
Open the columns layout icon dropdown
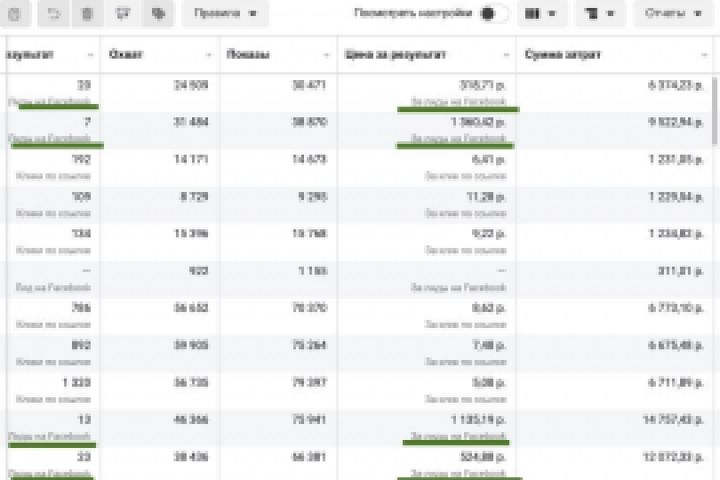tap(540, 13)
